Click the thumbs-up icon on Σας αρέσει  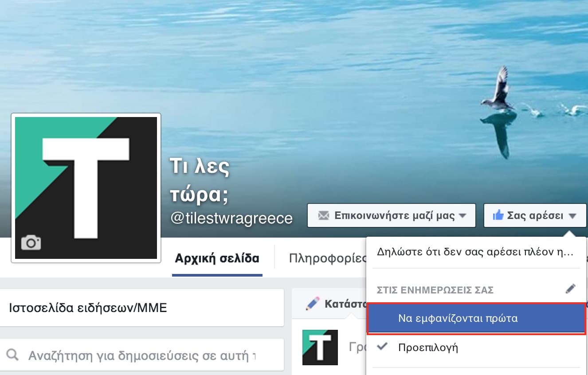498,215
